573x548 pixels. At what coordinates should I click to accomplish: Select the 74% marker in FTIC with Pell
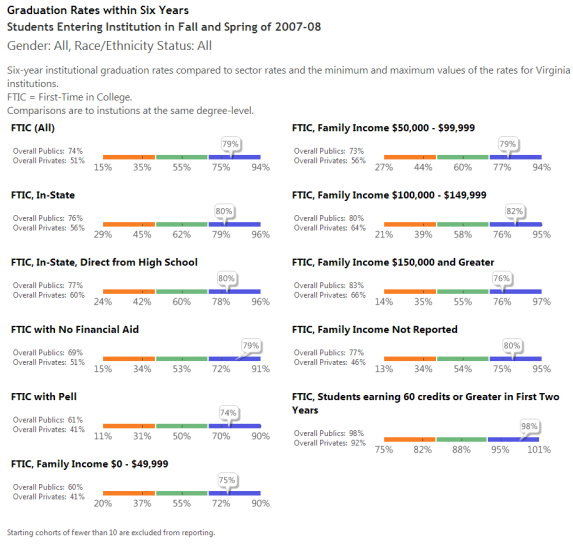click(x=228, y=413)
